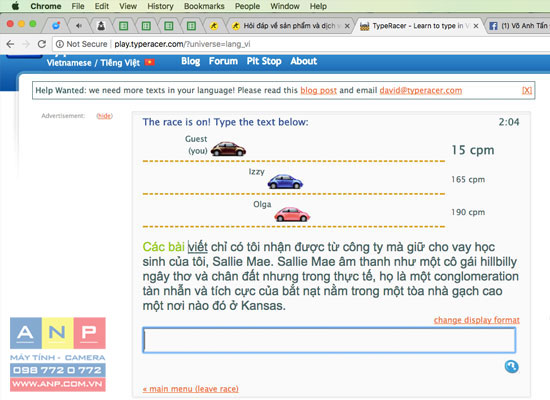Dismiss the Help Wanted notice with [X]

coord(526,91)
